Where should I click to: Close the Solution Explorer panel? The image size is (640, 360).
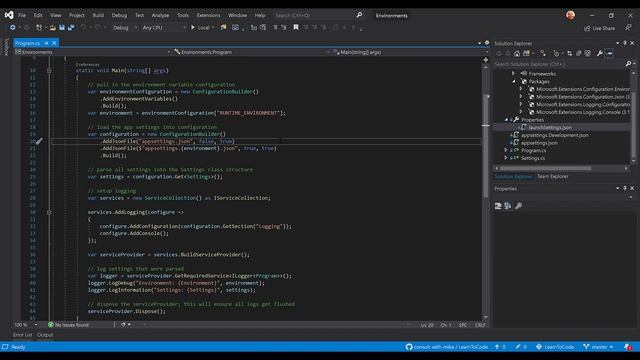(632, 43)
